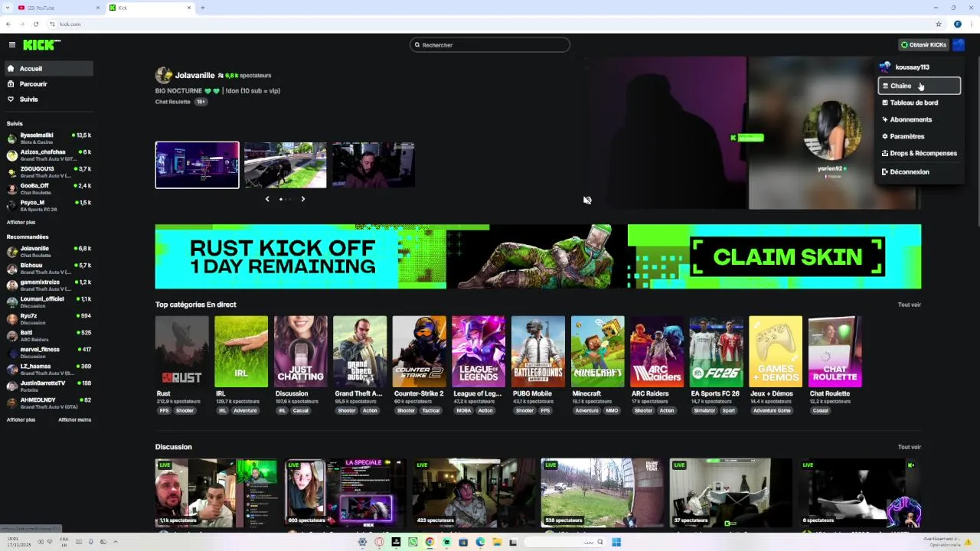
Task: Open the Just Chatting Discussion category
Action: pyautogui.click(x=300, y=352)
